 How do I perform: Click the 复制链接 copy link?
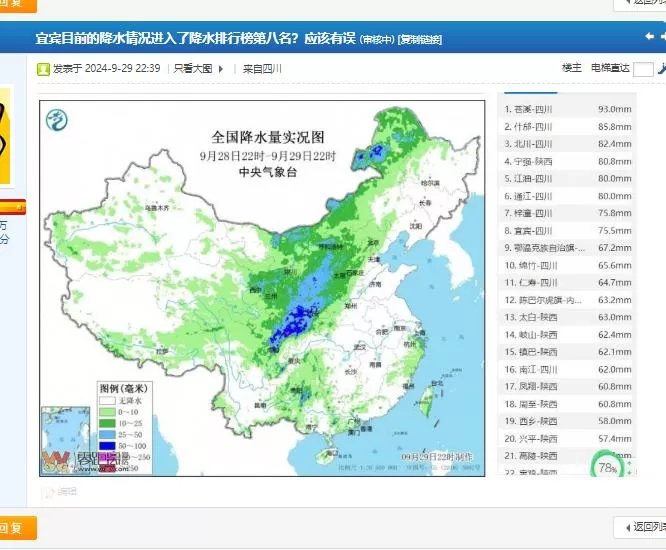pos(420,40)
